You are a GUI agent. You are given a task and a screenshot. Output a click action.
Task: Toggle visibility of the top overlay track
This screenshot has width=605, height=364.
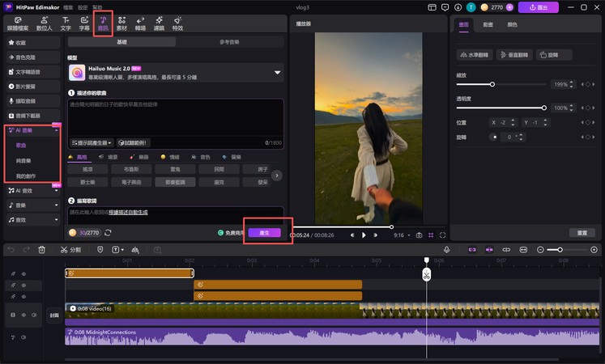(x=23, y=274)
